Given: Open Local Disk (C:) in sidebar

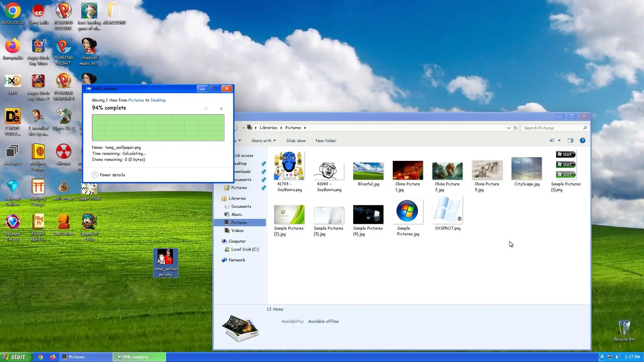Looking at the screenshot, I should tap(245, 249).
